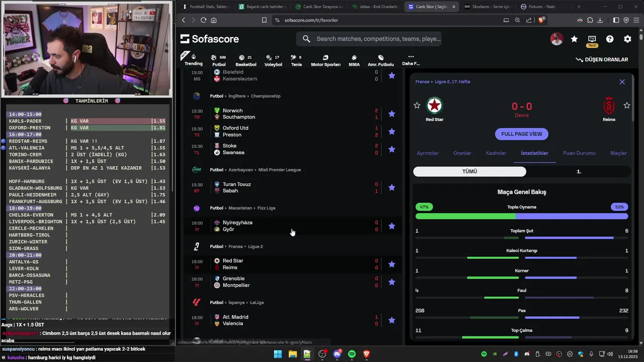The image size is (644, 362).
Task: Unfavorite the Norwich - Southampton match star
Action: (x=392, y=114)
